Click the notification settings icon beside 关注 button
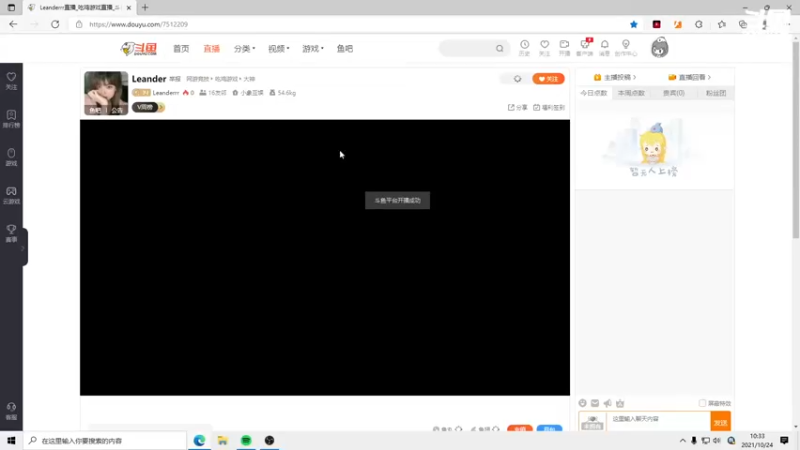Screen dimensions: 800x450 coord(517,79)
